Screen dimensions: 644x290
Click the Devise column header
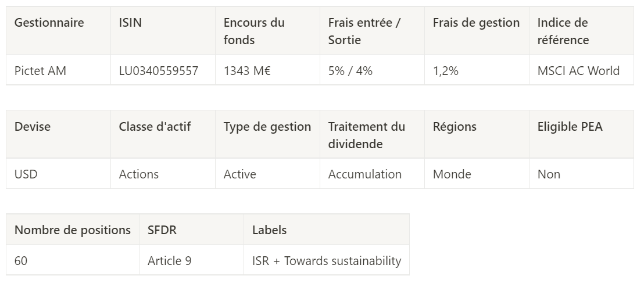coord(33,127)
